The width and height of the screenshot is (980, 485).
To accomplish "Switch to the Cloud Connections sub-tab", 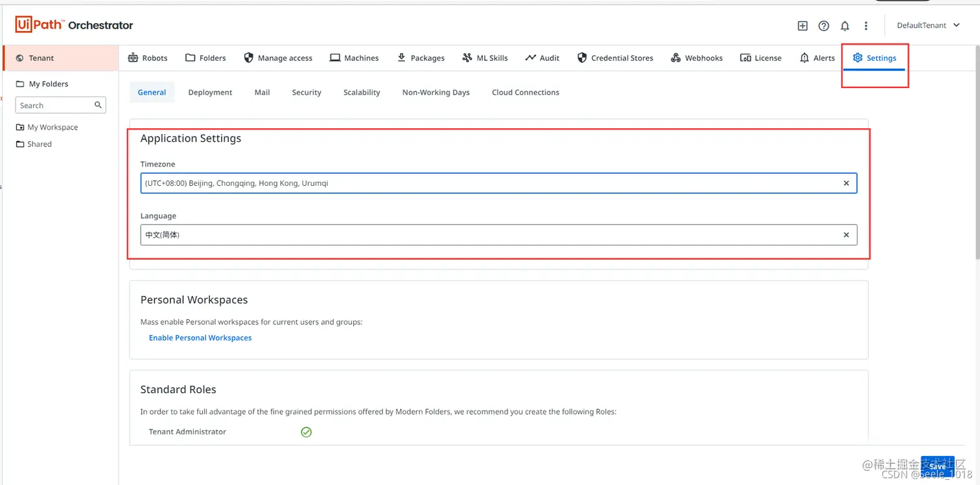I will tap(526, 93).
